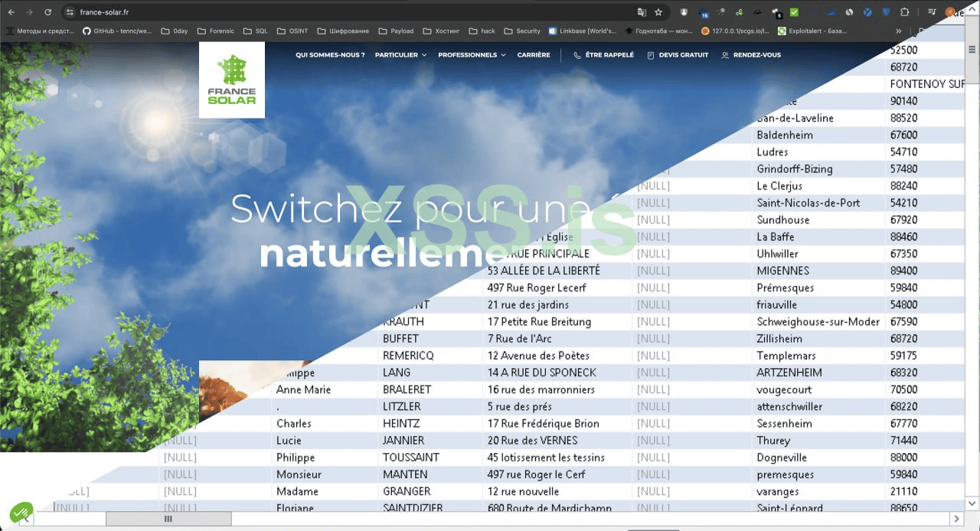The image size is (980, 531).
Task: Click the table's horizontal scrollbar thumb
Action: (x=168, y=519)
